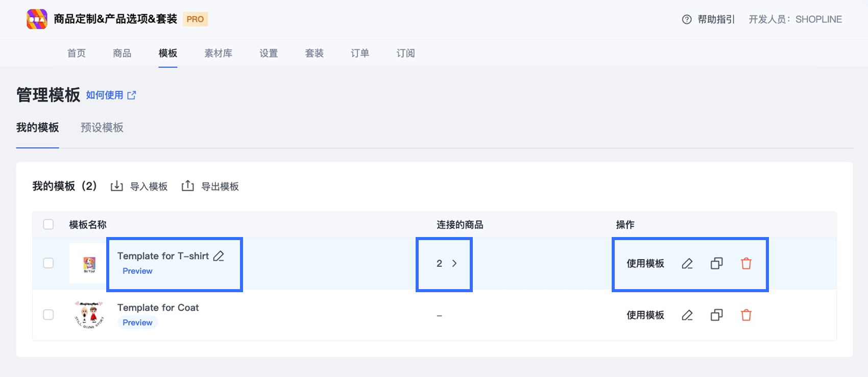Viewport: 868px width, 377px height.
Task: Check the Template for Coat row checkbox
Action: 49,315
